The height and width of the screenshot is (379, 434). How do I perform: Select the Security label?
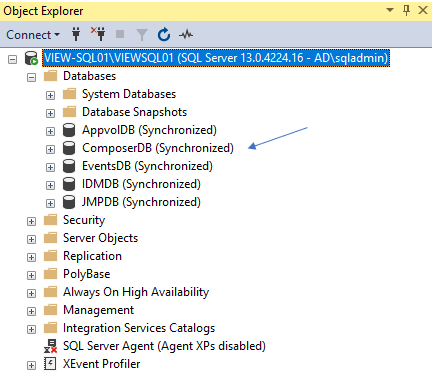[84, 220]
